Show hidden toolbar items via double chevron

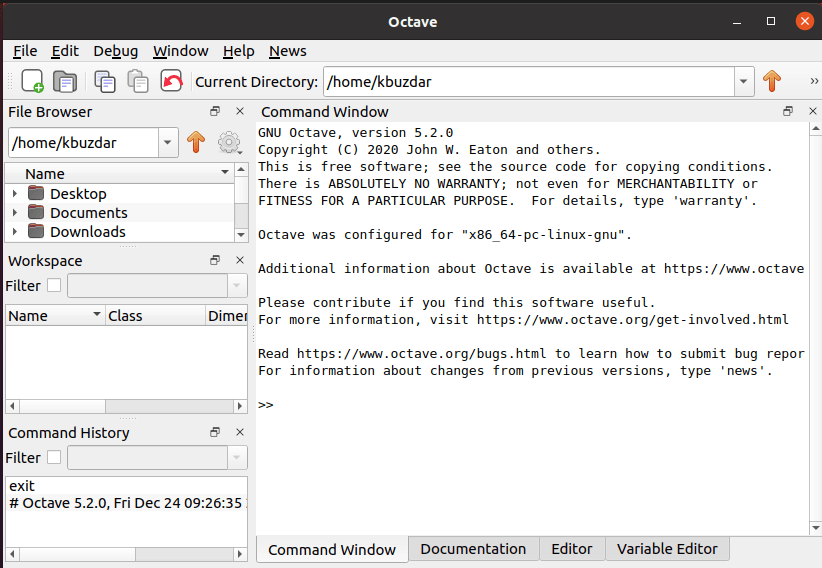[x=814, y=81]
